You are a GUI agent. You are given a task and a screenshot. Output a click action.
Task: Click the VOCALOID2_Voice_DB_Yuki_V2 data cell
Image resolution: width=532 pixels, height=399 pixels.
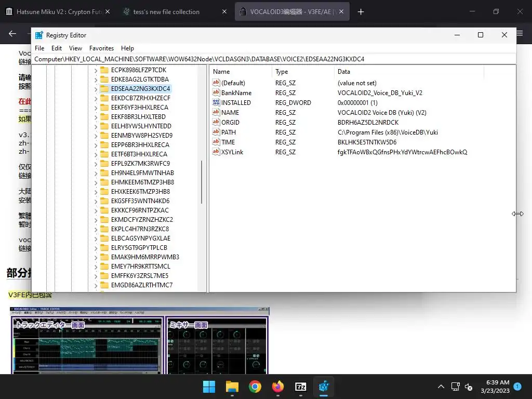(x=380, y=93)
